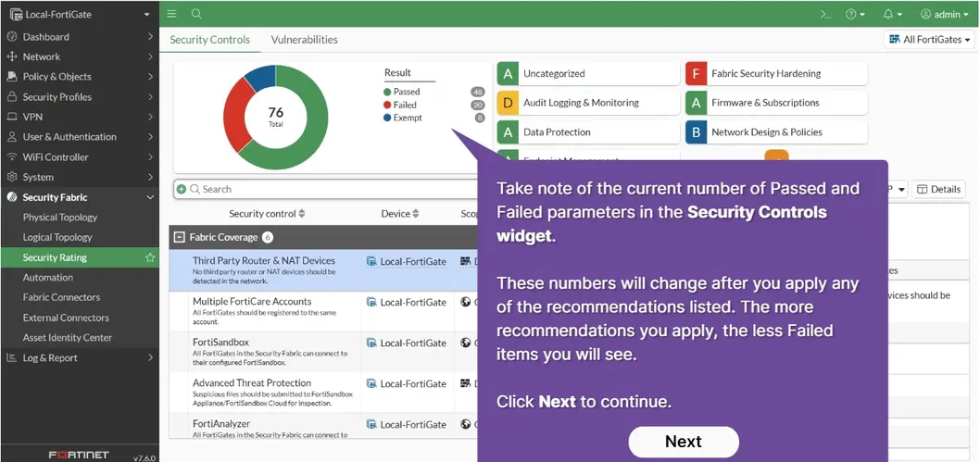
Task: Expand the System menu
Action: point(80,178)
